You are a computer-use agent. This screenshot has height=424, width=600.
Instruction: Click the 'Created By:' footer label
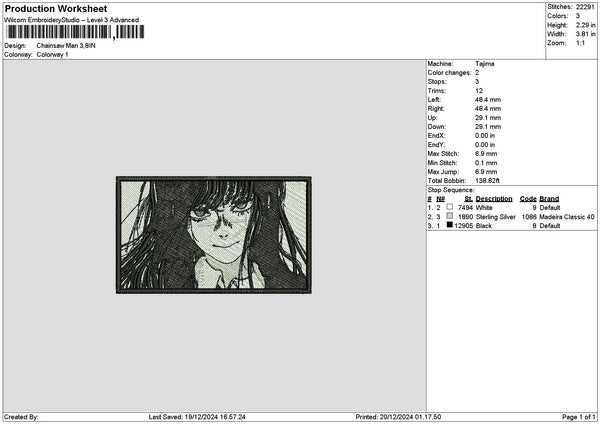21,417
